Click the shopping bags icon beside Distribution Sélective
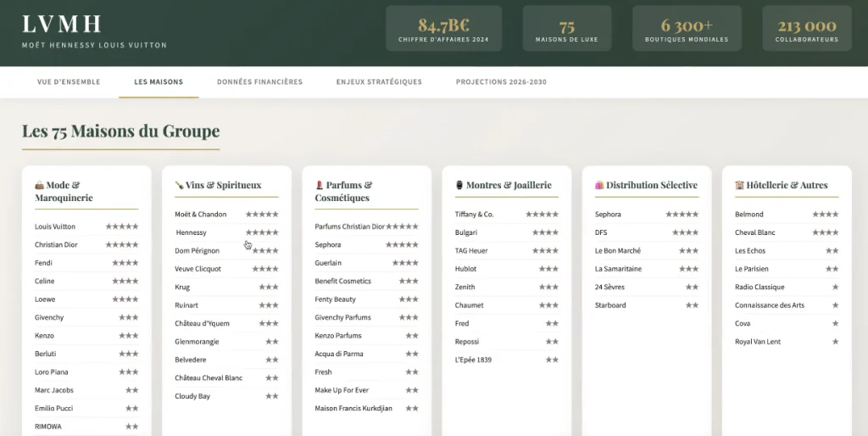 pyautogui.click(x=599, y=185)
